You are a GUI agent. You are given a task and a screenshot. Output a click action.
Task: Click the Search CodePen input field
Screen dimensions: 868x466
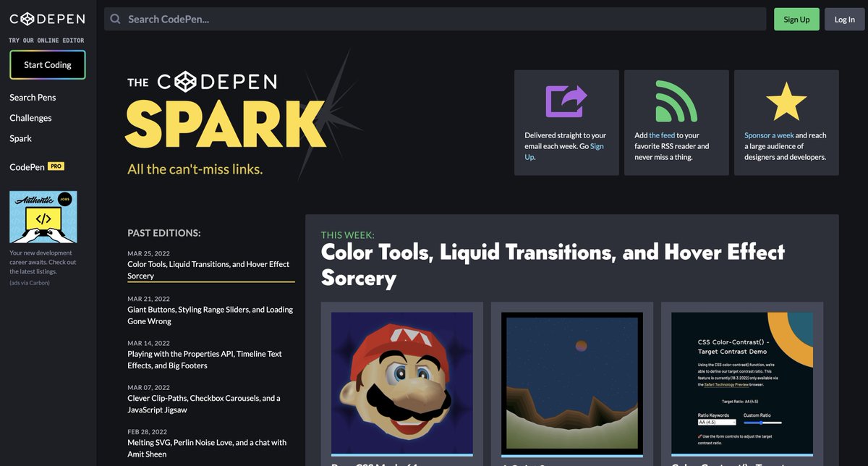click(289, 19)
